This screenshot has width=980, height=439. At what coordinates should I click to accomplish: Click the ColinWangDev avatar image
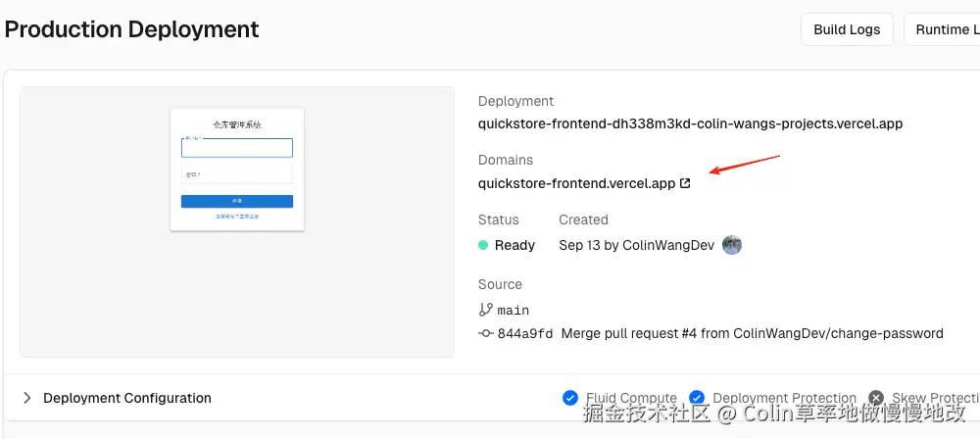click(732, 245)
